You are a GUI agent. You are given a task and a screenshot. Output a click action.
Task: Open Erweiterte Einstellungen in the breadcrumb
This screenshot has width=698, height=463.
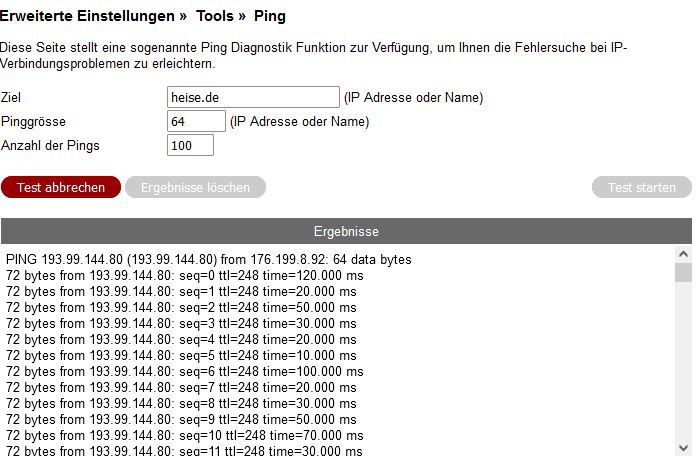pos(88,16)
